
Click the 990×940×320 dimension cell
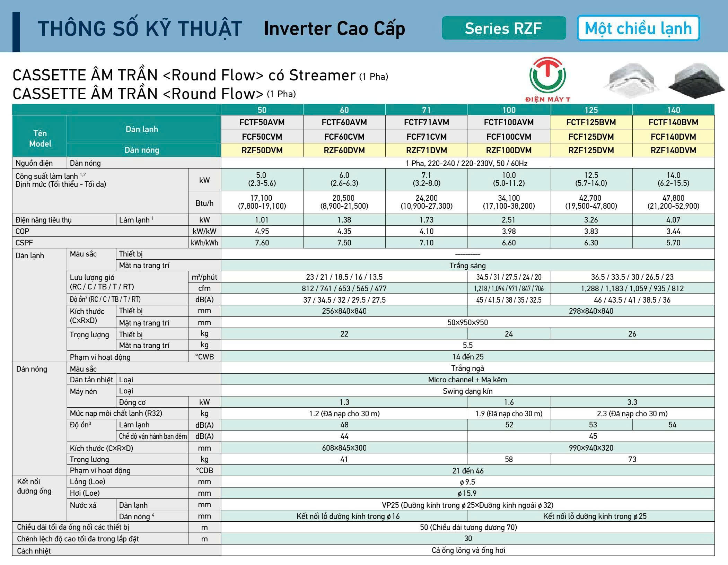tap(591, 448)
